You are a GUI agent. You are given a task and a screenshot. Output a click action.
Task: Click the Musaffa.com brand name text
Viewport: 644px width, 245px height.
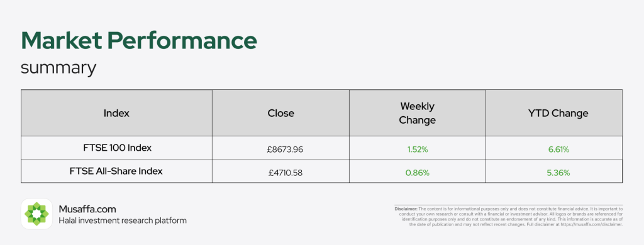[x=87, y=209]
